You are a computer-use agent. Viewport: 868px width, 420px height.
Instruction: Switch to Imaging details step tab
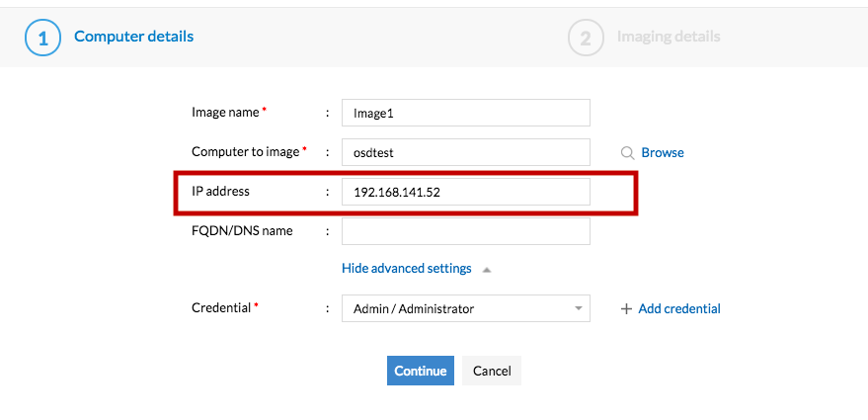pos(669,37)
